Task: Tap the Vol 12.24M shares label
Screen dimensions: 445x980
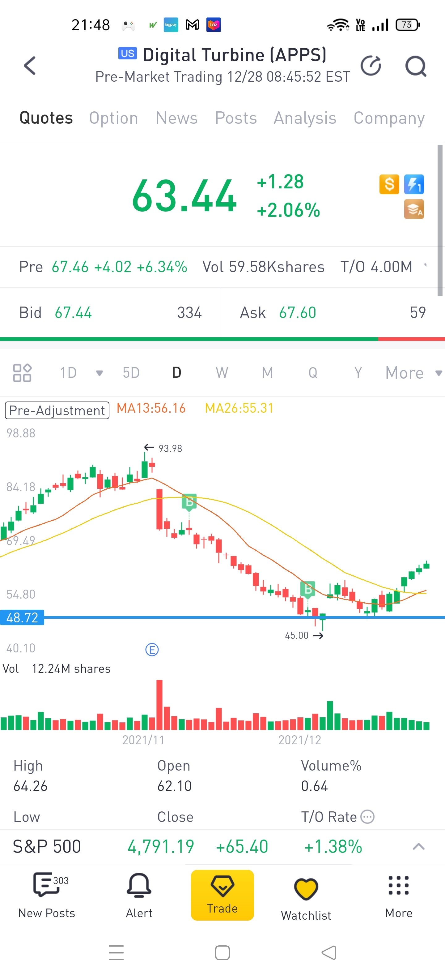Action: click(57, 669)
